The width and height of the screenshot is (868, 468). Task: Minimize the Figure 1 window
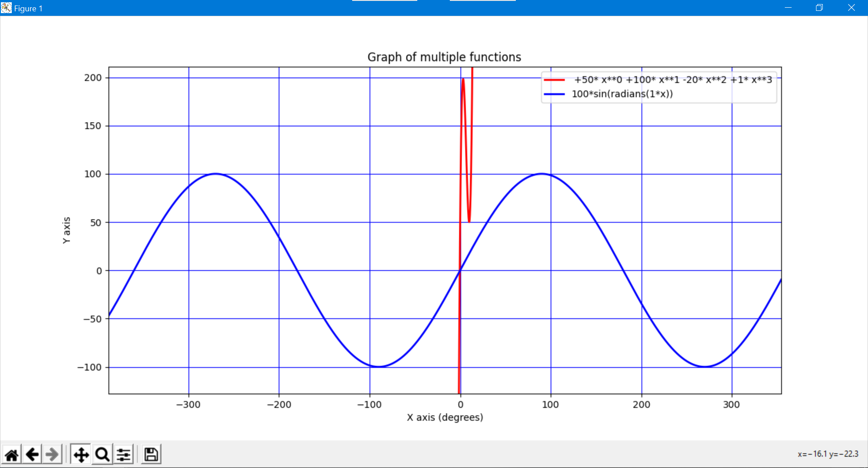788,8
